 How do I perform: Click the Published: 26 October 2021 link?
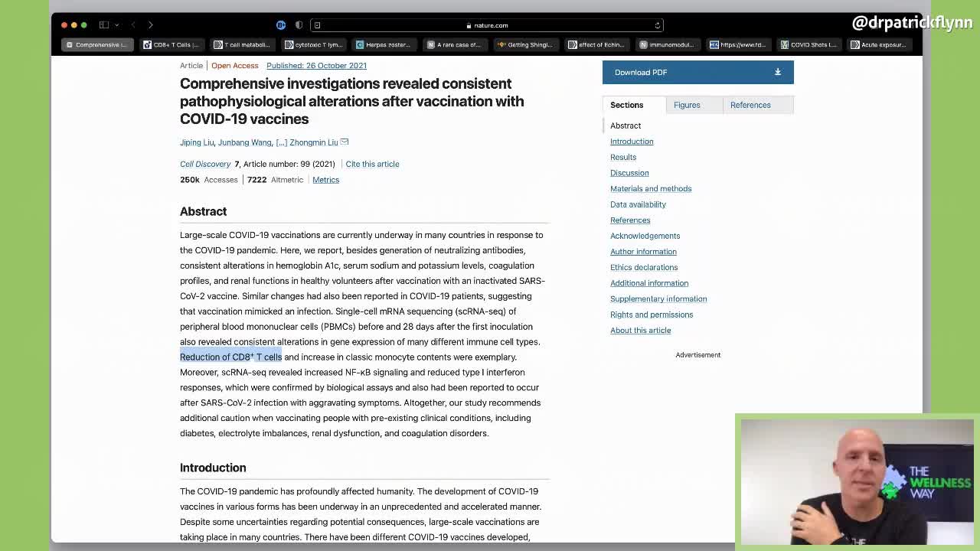click(x=316, y=66)
